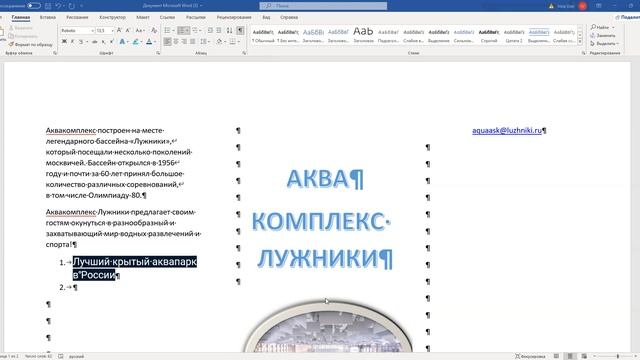Apply text effects (glowing A) icon

click(x=122, y=42)
